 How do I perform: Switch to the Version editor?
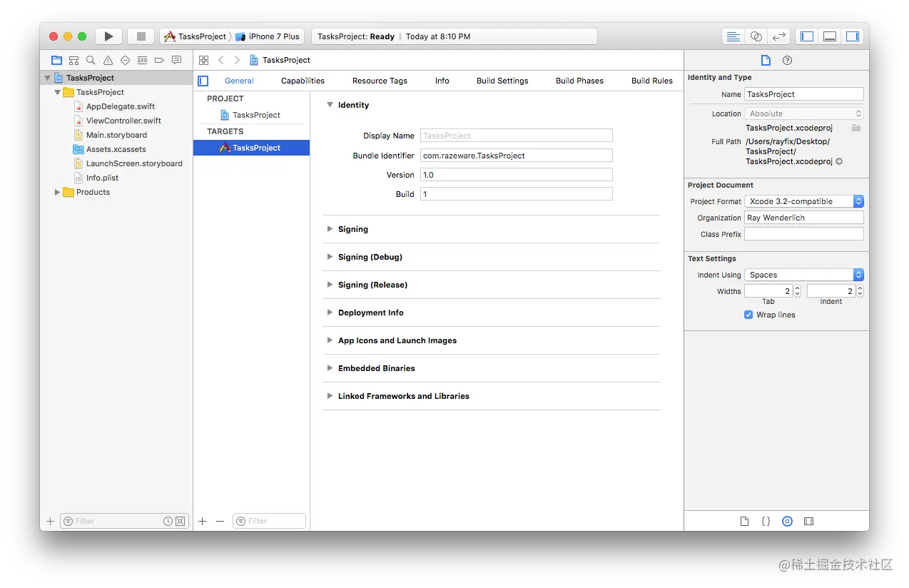click(x=780, y=36)
